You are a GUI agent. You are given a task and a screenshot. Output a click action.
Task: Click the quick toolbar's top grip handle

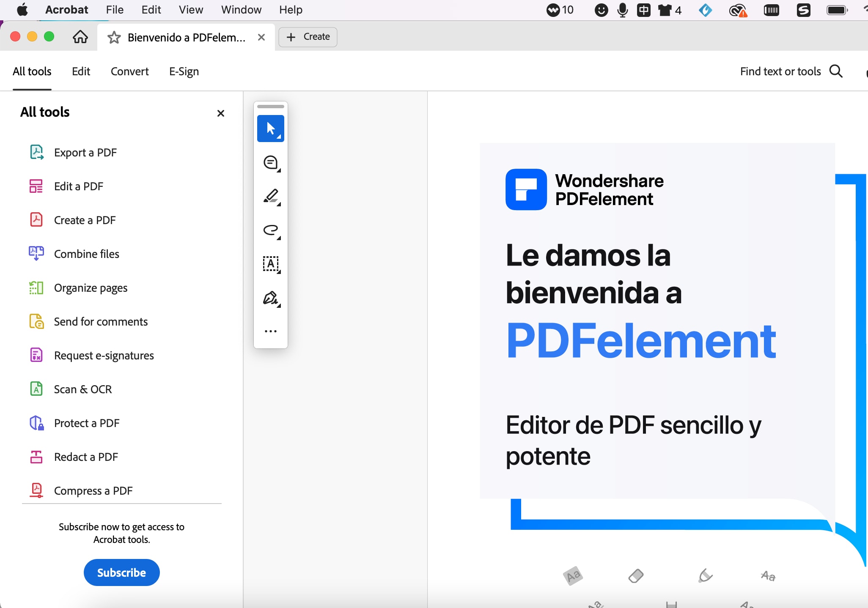click(x=271, y=107)
